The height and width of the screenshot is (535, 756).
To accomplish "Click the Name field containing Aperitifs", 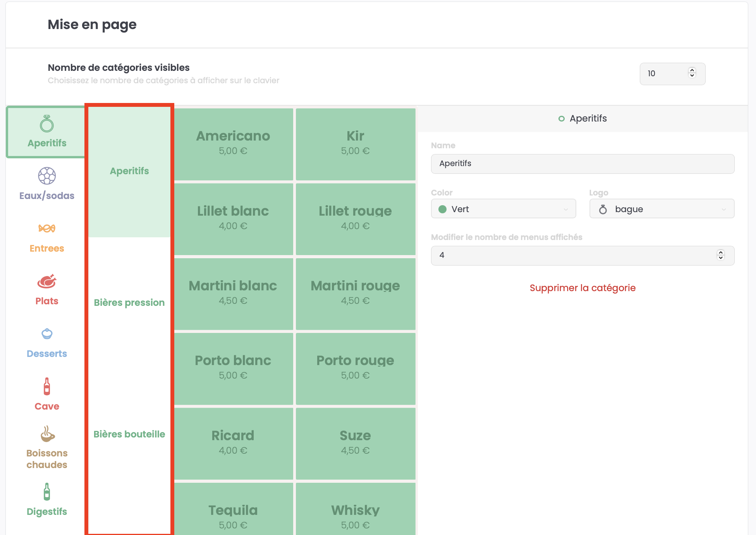I will tap(582, 164).
